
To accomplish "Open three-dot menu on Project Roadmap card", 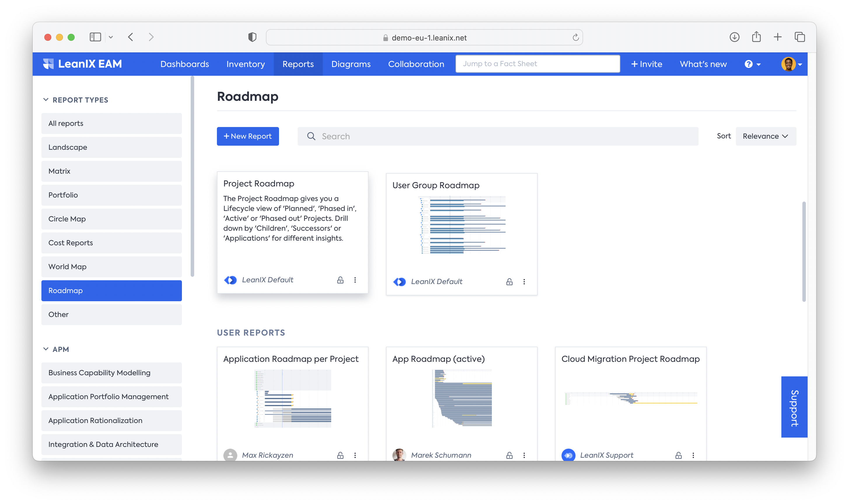I will coord(355,280).
